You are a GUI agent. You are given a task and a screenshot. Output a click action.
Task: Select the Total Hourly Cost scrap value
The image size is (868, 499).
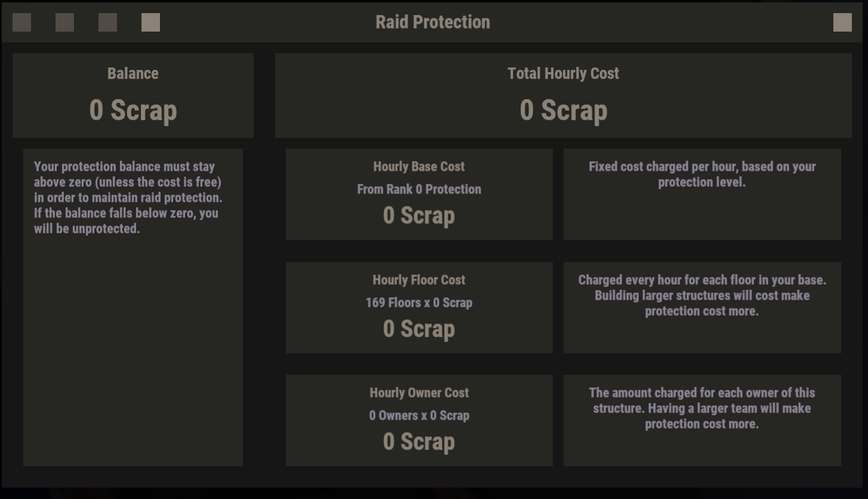563,110
